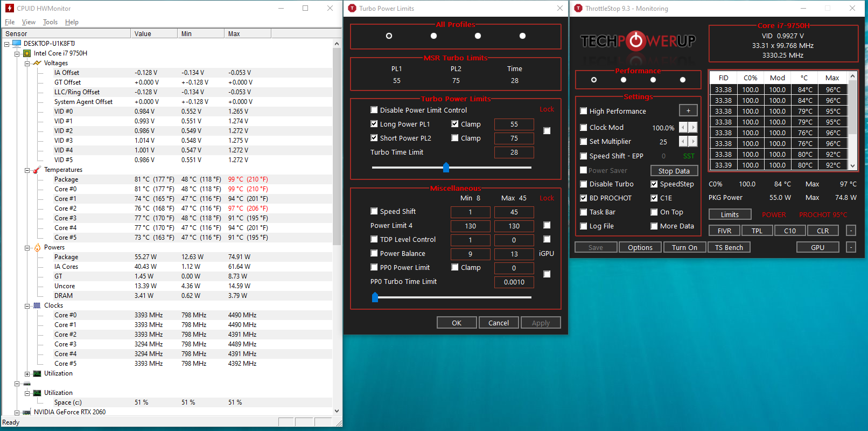Toggle the Clamp checkbox for PL1
The image size is (868, 431).
[x=455, y=124]
